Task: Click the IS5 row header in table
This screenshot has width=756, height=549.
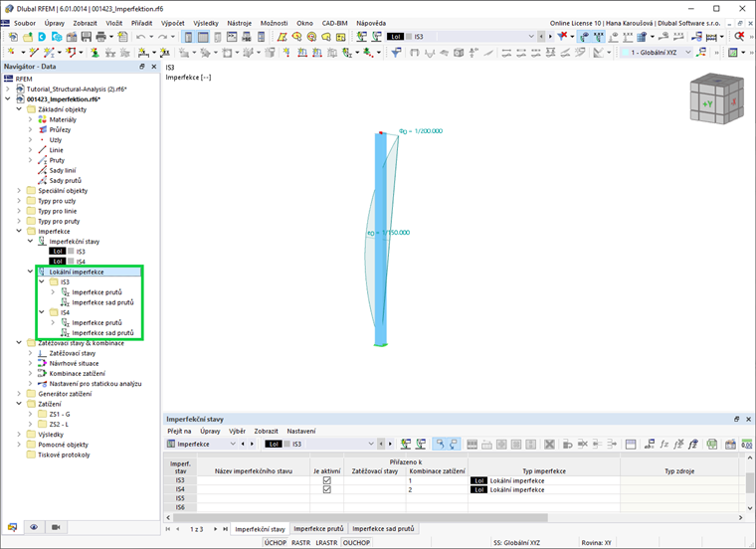Action: 180,498
